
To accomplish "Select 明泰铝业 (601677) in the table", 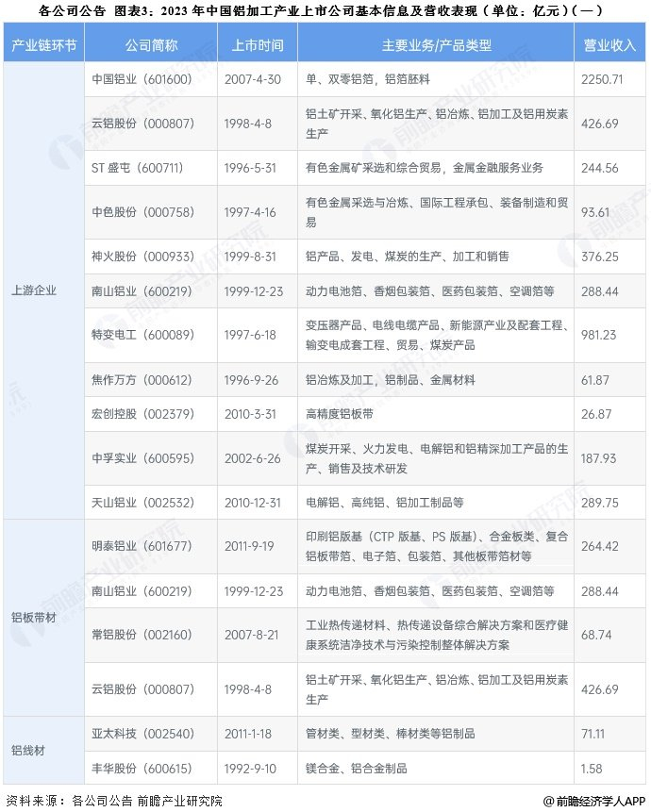I will 150,548.
